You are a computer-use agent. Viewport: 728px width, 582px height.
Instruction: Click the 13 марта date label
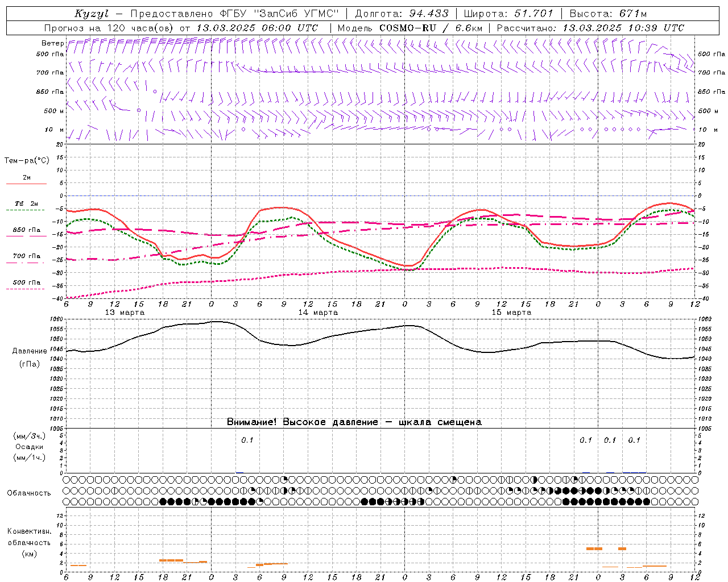click(125, 313)
